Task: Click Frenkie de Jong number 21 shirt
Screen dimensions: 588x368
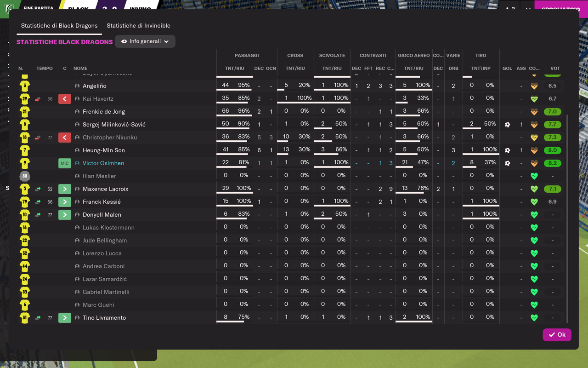Action: [25, 112]
